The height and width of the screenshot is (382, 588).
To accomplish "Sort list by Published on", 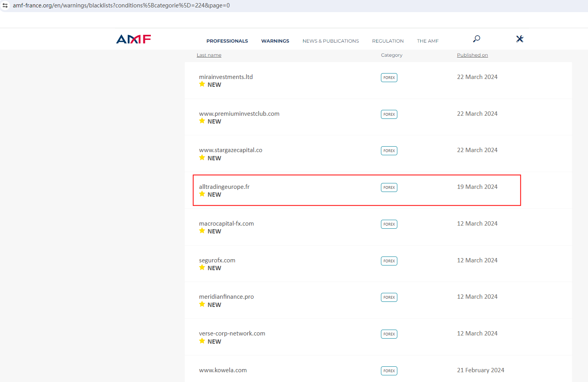I will (472, 55).
